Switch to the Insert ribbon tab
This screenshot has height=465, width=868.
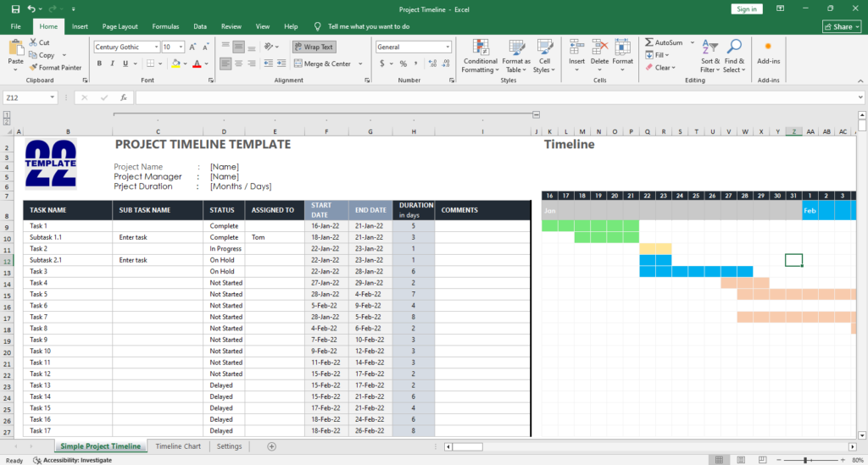click(x=80, y=26)
